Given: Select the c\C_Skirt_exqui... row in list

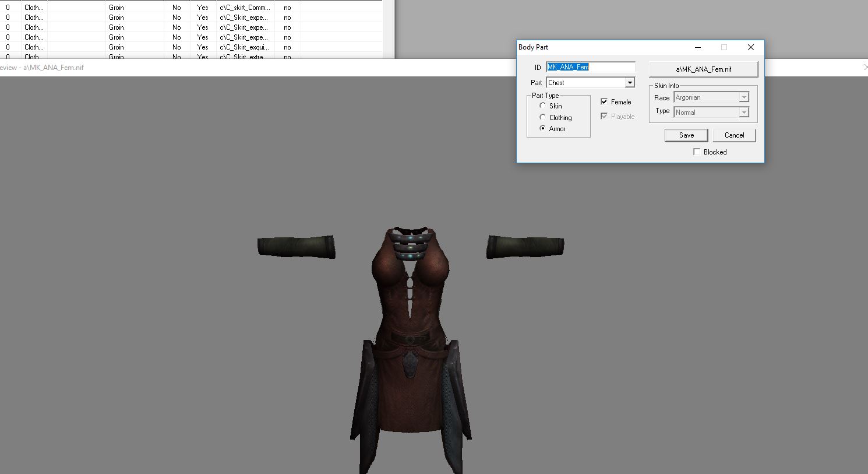Looking at the screenshot, I should pyautogui.click(x=245, y=47).
